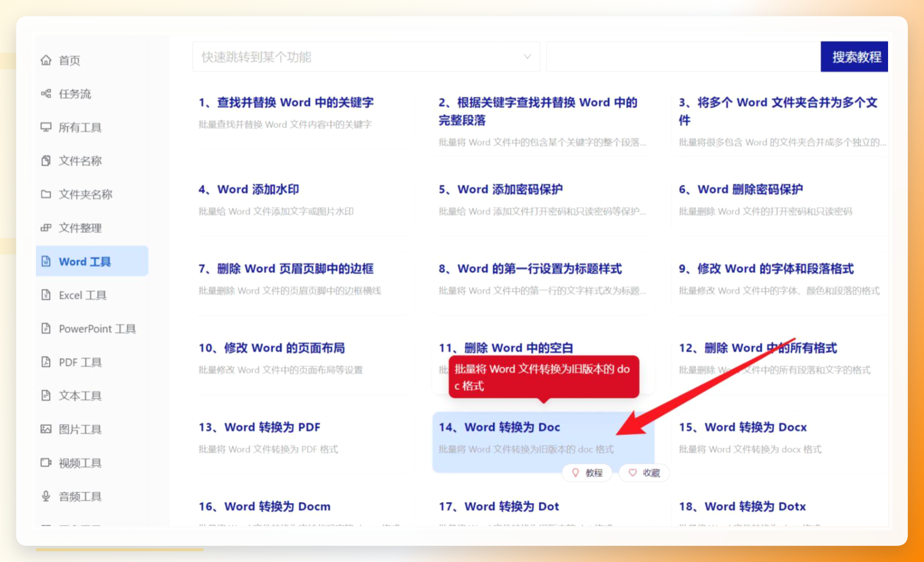924x562 pixels.
Task: Open Word 转换为 Dotx tool
Action: click(743, 507)
